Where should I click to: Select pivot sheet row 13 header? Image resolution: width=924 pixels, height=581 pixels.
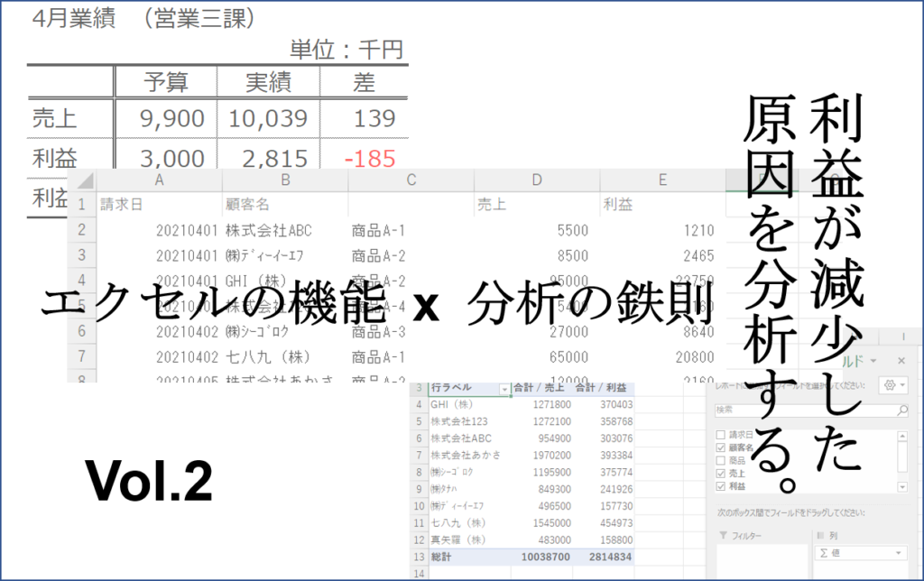coord(419,557)
